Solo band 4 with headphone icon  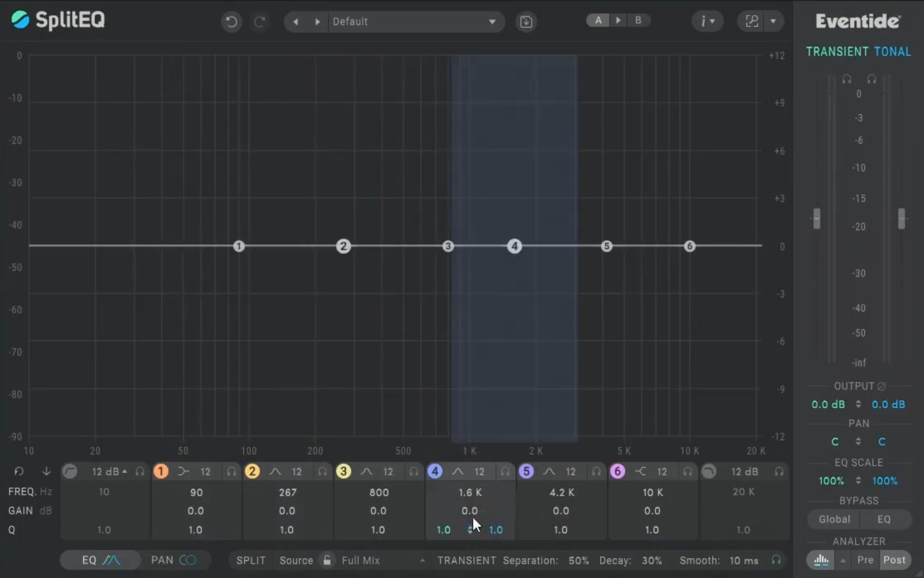505,471
